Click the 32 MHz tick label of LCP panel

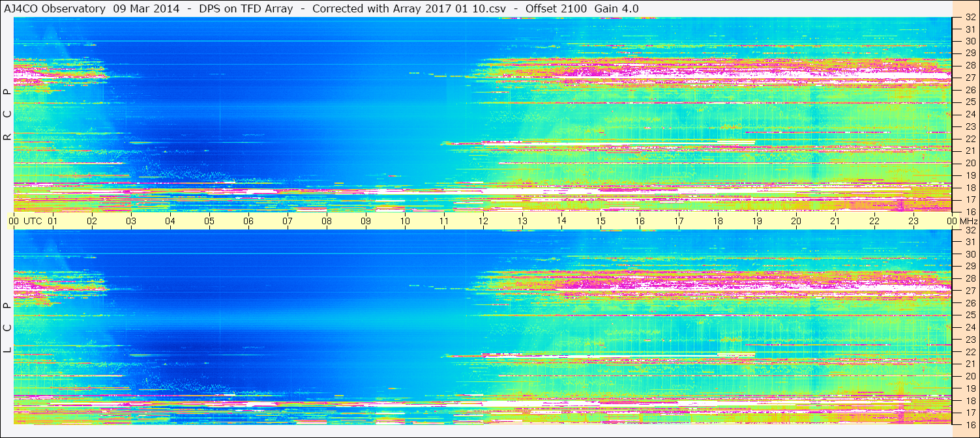tap(970, 230)
